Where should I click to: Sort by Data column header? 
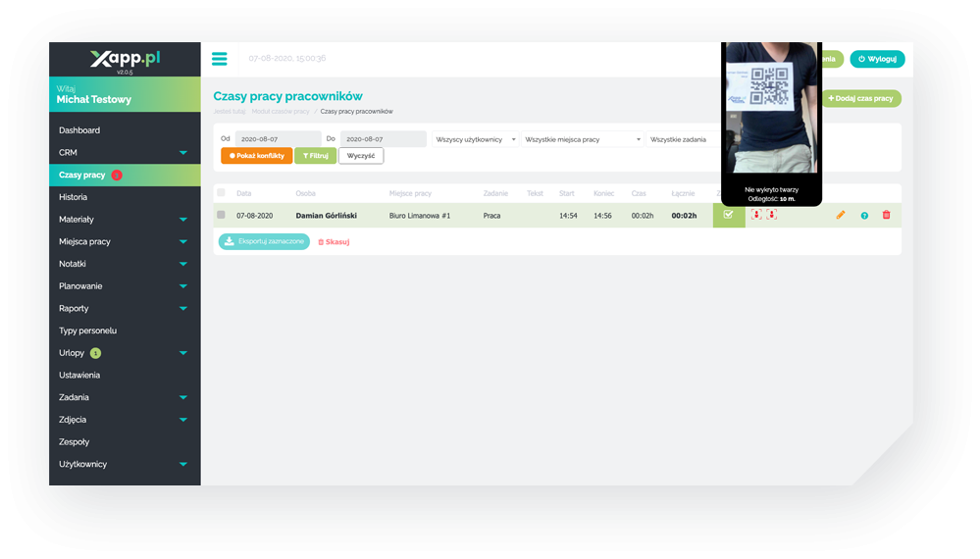tap(243, 193)
